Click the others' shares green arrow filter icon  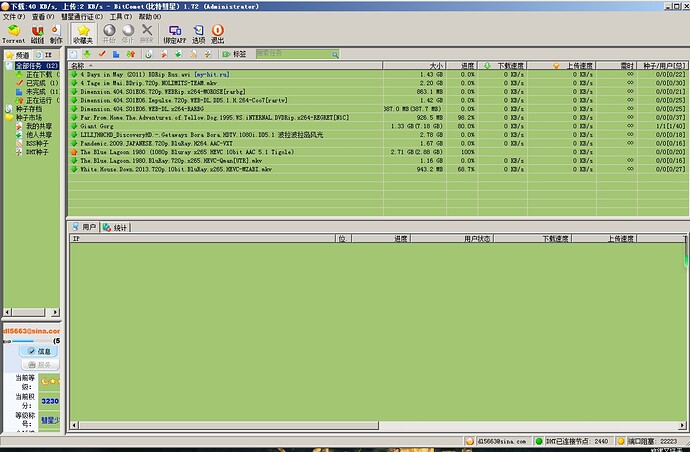pyautogui.click(x=178, y=54)
